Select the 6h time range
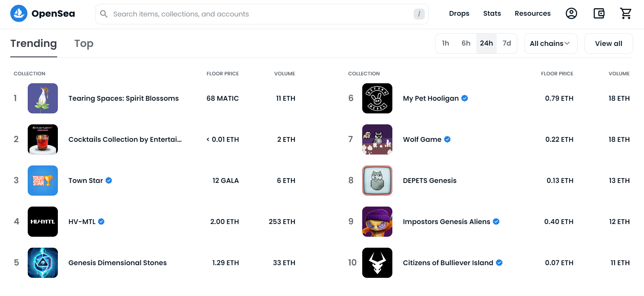 tap(466, 44)
